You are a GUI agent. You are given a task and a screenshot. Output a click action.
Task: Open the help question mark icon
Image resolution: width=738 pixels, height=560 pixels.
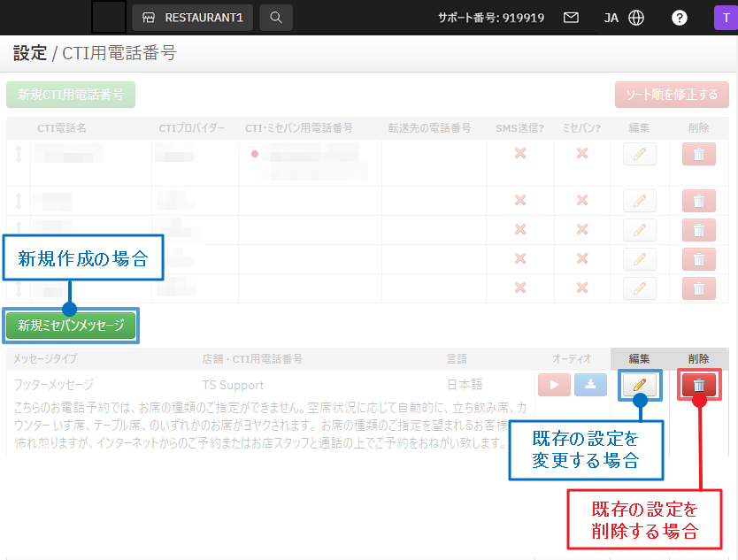tap(680, 17)
